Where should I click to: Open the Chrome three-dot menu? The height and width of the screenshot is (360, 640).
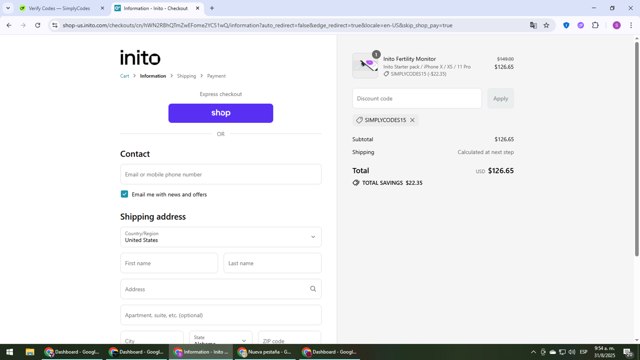pos(631,25)
